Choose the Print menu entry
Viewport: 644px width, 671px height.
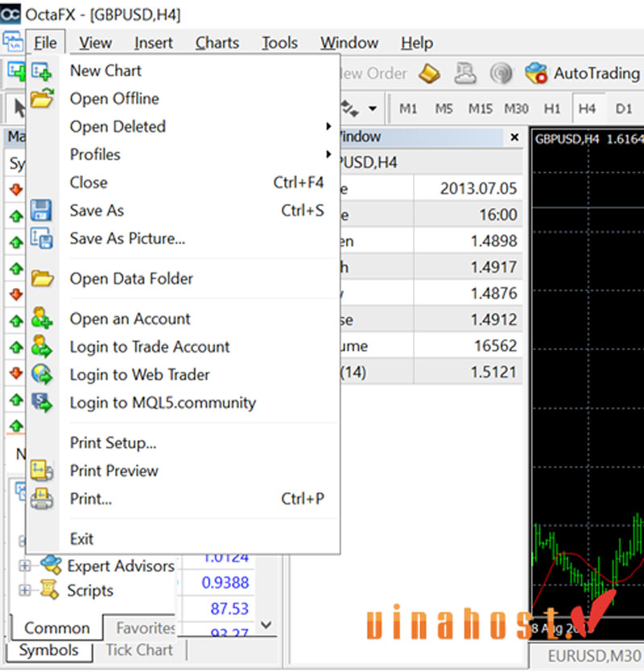pos(182,499)
